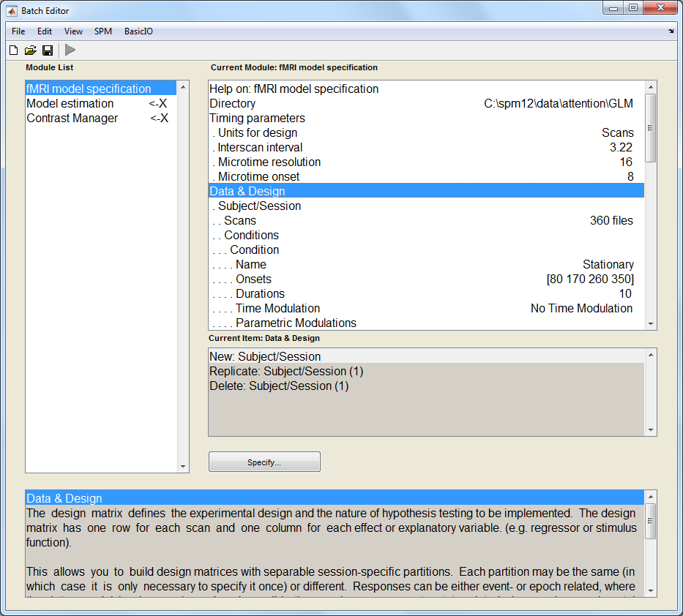Image resolution: width=683 pixels, height=616 pixels.
Task: Choose Replicate: Subject/Session (1) option
Action: point(286,372)
